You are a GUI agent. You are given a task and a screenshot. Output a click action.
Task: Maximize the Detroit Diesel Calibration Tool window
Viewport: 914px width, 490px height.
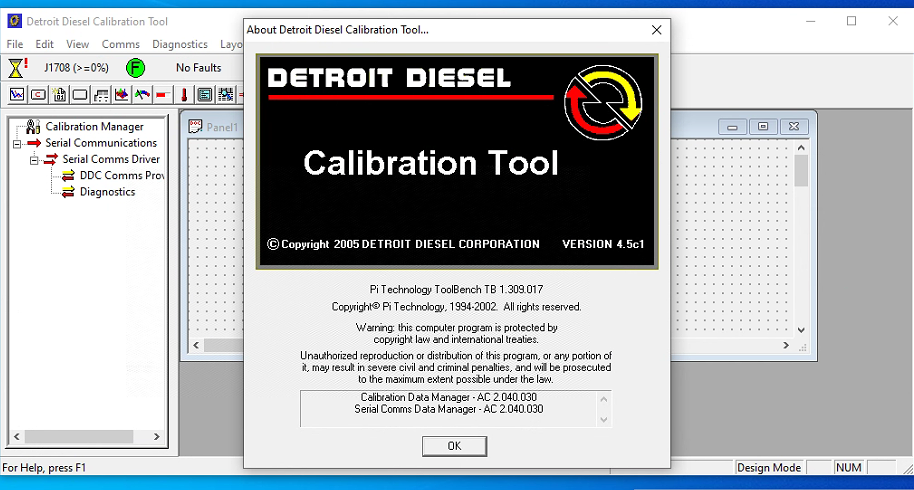852,21
